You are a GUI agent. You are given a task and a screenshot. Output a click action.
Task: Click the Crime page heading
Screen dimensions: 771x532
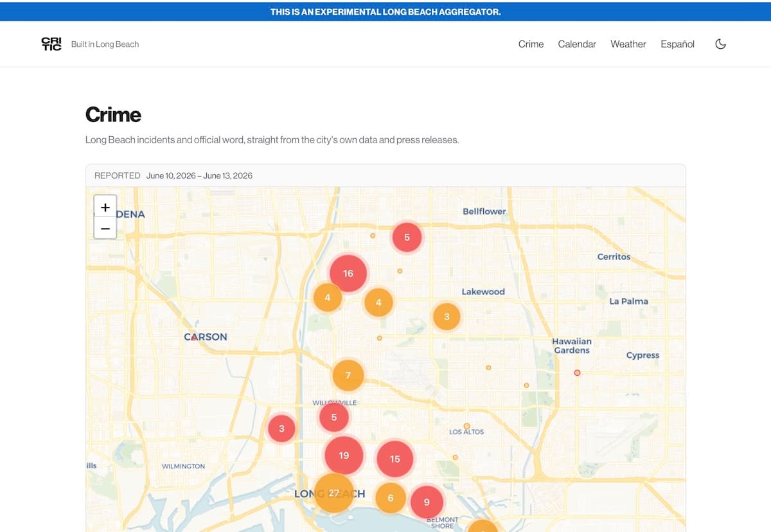pyautogui.click(x=113, y=114)
